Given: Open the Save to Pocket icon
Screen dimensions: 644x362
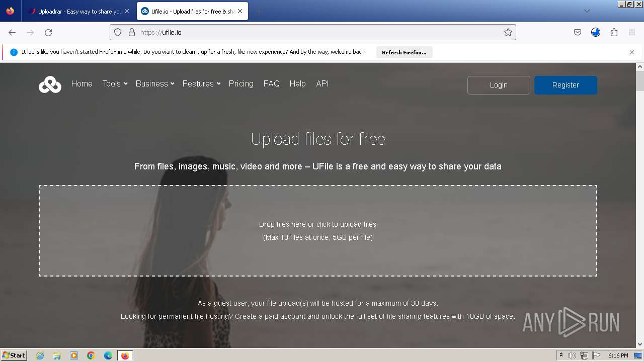Looking at the screenshot, I should [x=578, y=32].
